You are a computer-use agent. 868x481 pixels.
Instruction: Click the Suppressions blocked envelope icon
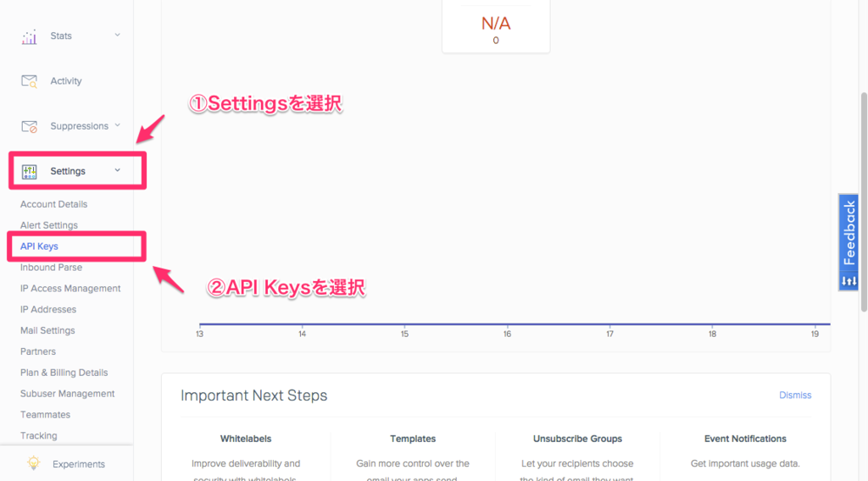30,127
